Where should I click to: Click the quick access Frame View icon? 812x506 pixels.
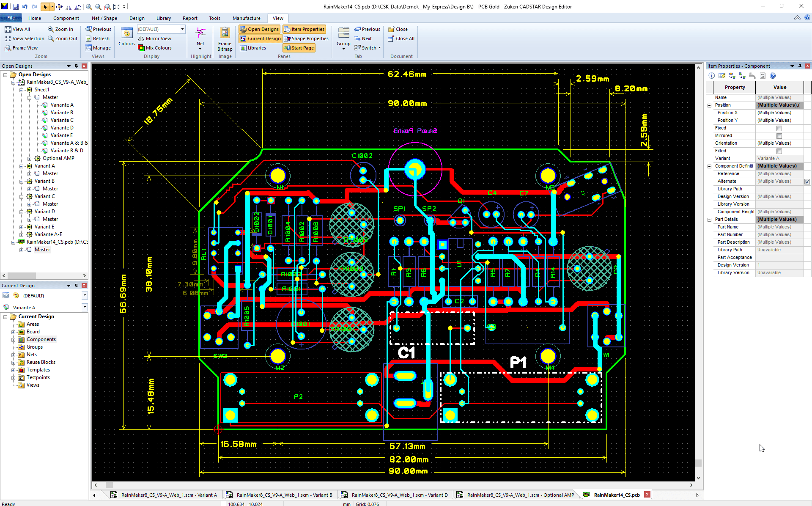pyautogui.click(x=107, y=7)
